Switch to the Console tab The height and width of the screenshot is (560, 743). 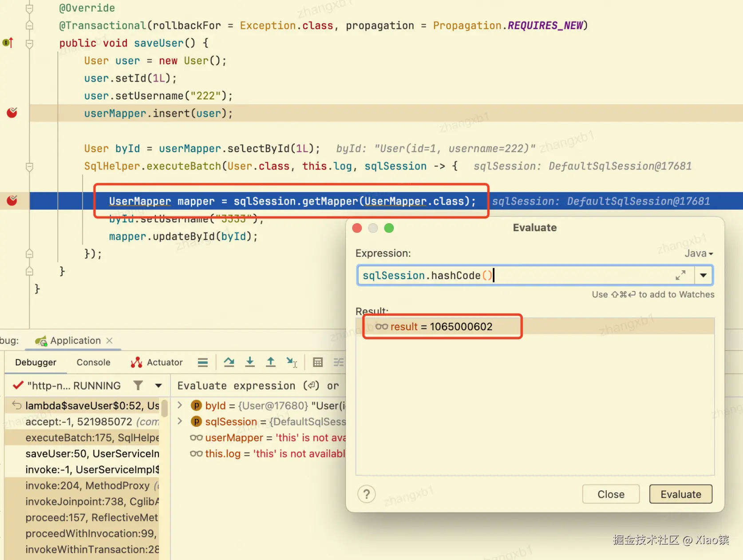pyautogui.click(x=93, y=363)
